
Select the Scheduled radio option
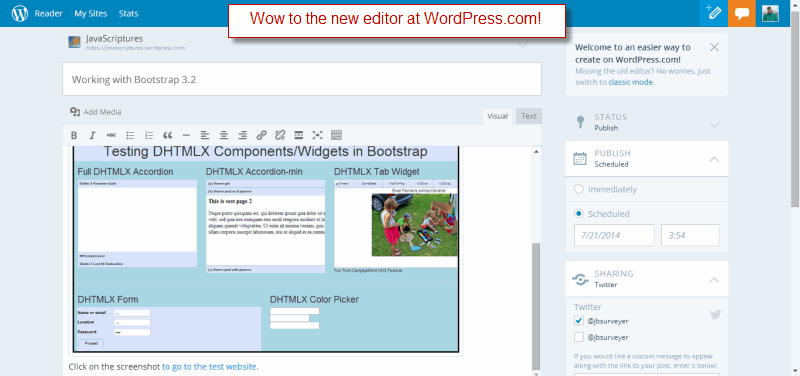pyautogui.click(x=579, y=214)
